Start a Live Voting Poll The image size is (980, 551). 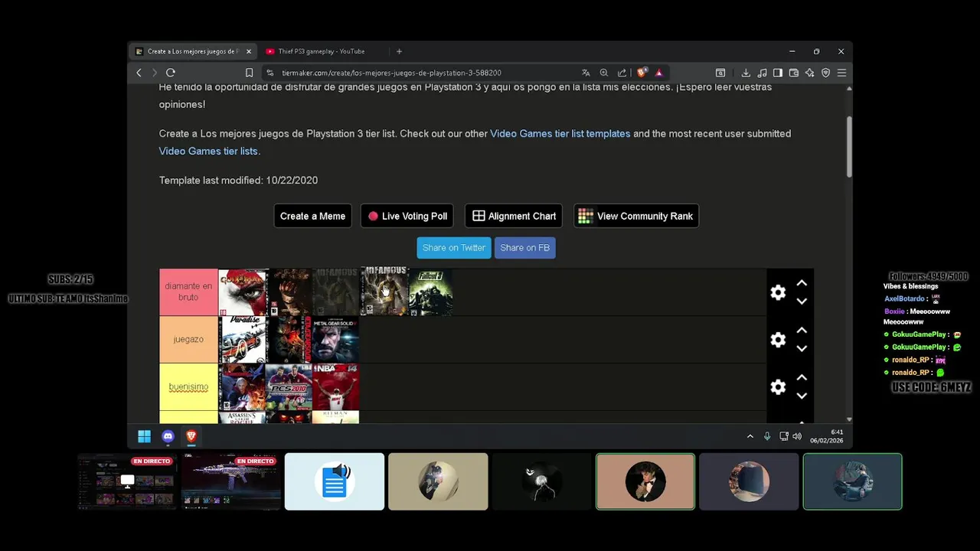pyautogui.click(x=407, y=216)
